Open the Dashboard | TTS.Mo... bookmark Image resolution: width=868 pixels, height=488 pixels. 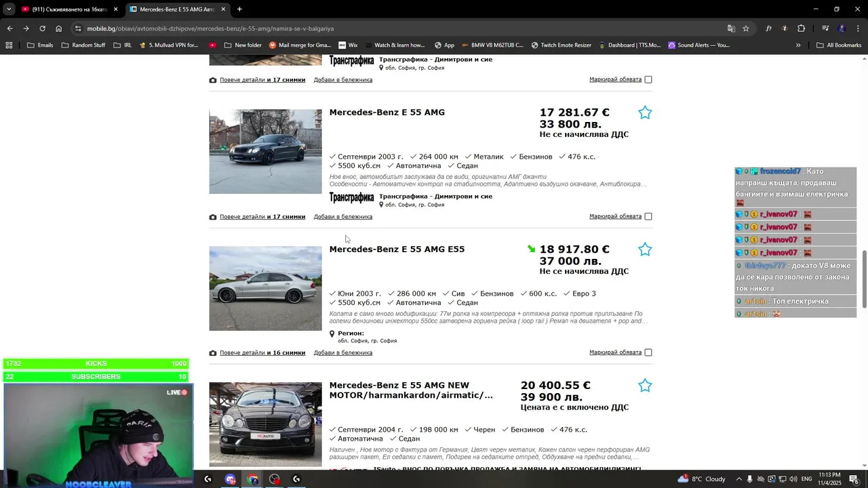629,45
